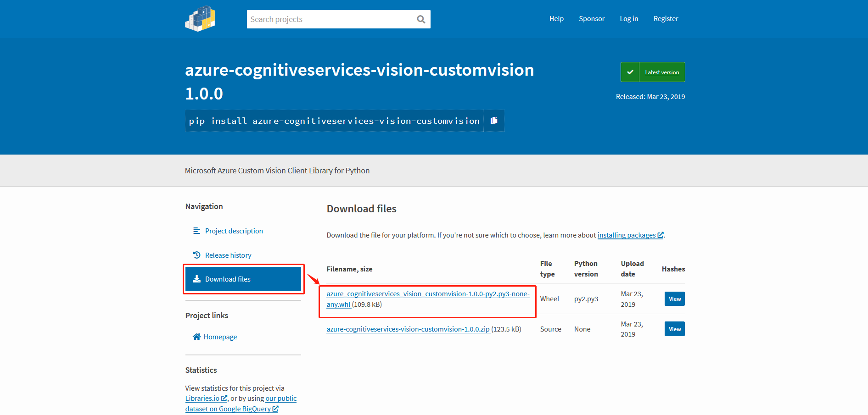Image resolution: width=868 pixels, height=415 pixels.
Task: Click the Latest version button
Action: (661, 72)
